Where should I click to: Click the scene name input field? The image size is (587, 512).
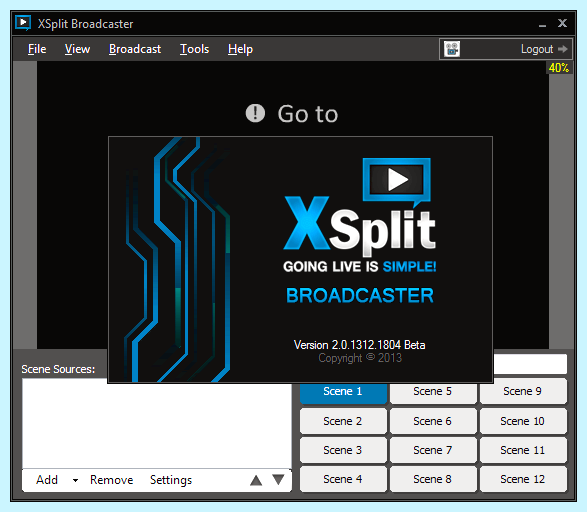pos(530,364)
